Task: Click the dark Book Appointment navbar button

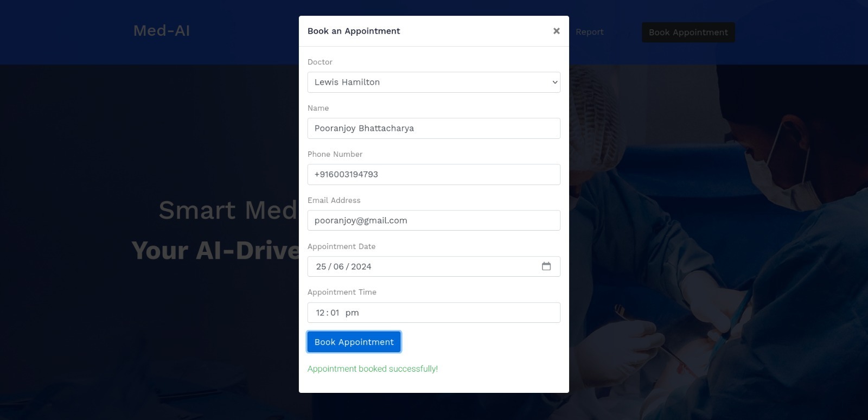Action: click(688, 32)
